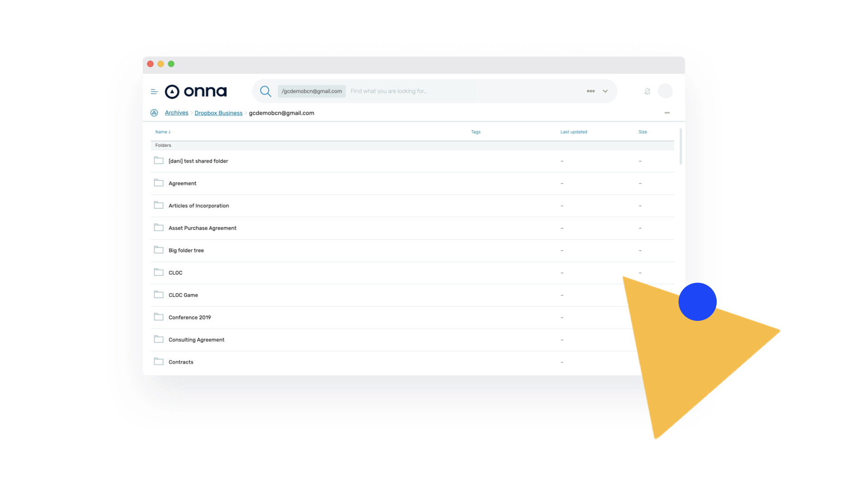
Task: Click the folder icon beside CLOC Game
Action: (x=159, y=294)
